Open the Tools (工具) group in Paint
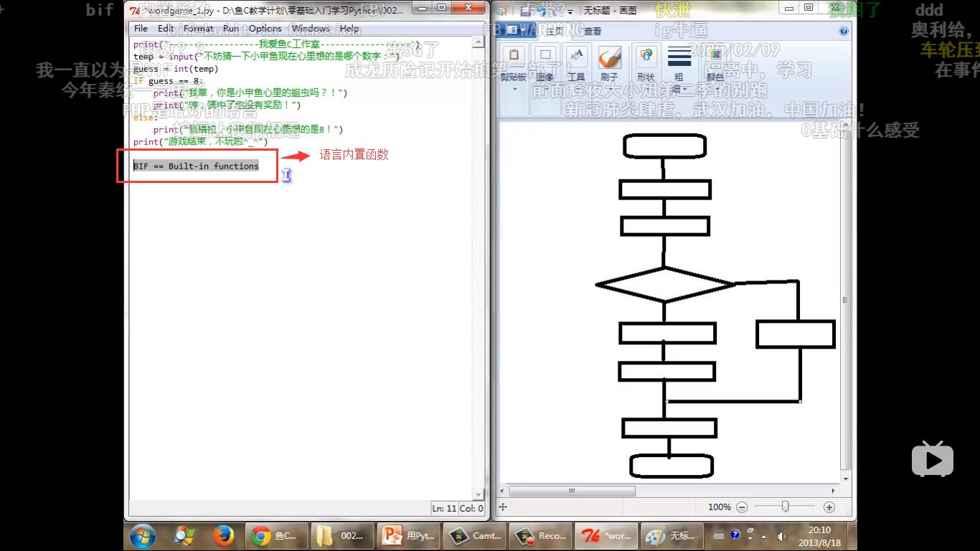This screenshot has height=551, width=980. point(576,65)
